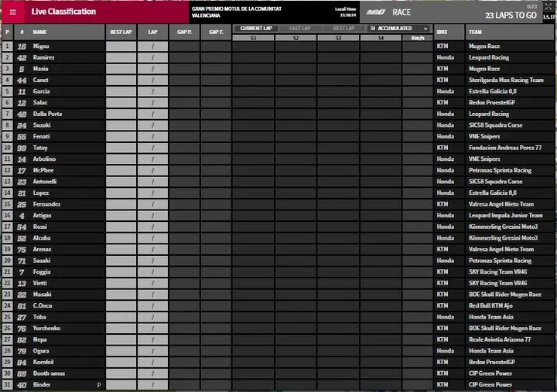Select rider Masia row
This screenshot has width=557, height=392.
[x=278, y=69]
